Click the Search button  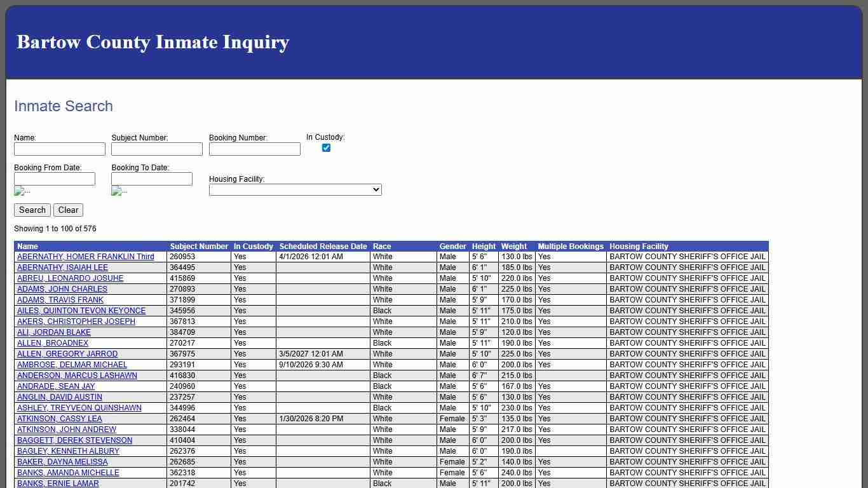32,210
